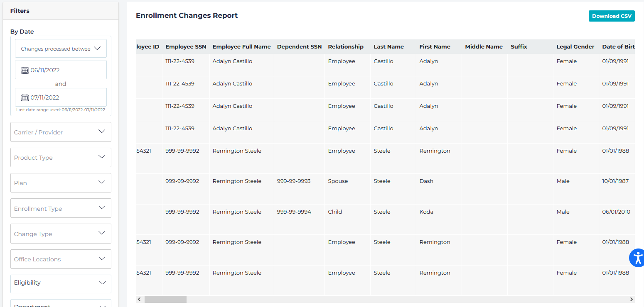Click the horizontal scrollbar left arrow
The image size is (644, 307).
click(140, 299)
